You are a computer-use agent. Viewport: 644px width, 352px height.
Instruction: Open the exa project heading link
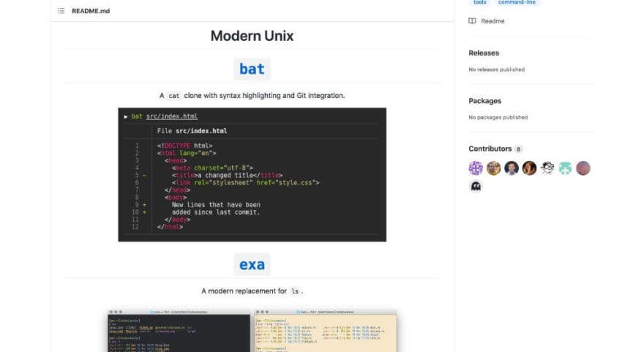tap(252, 264)
